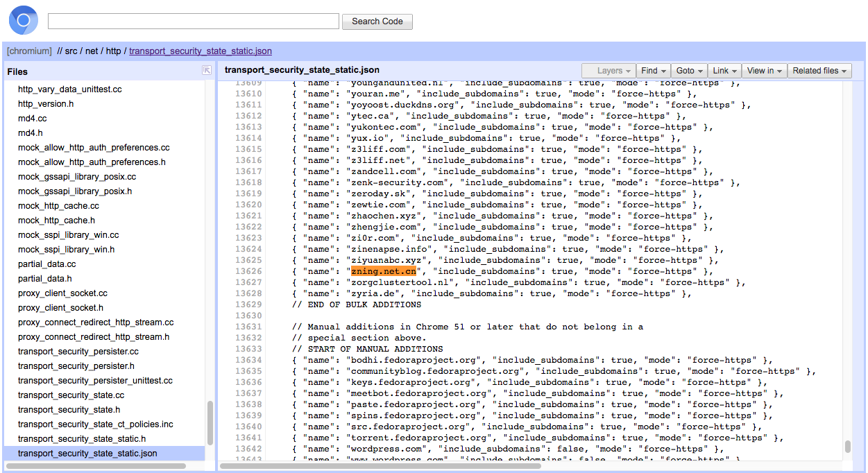Go to the net breadcrumb folder
Screen dimensions: 868x473
[x=92, y=51]
